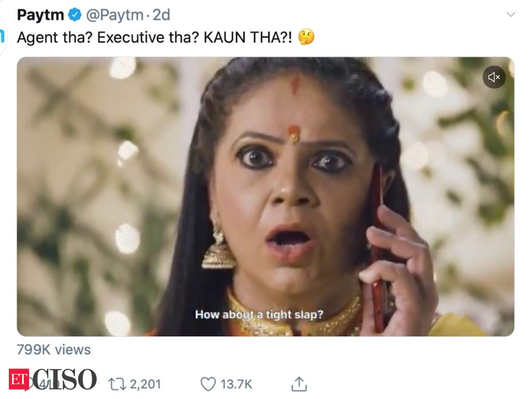Click the 13.7K likes count
Screen dimensions: 532x399
click(x=236, y=384)
